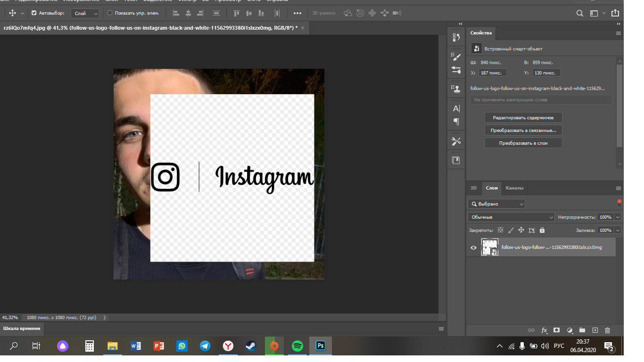Open the tool preset picker arrow beside Move tool
Image resolution: width=644 pixels, height=362 pixels.
pos(22,14)
